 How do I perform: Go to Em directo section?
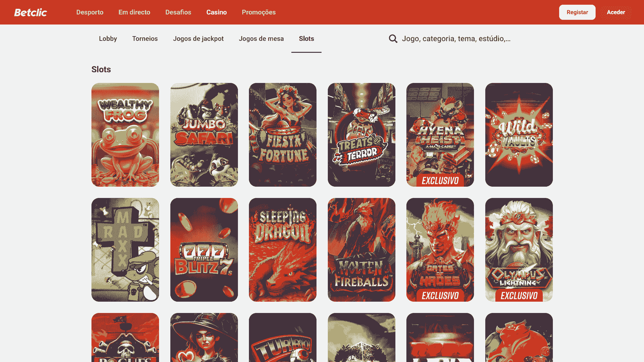134,12
